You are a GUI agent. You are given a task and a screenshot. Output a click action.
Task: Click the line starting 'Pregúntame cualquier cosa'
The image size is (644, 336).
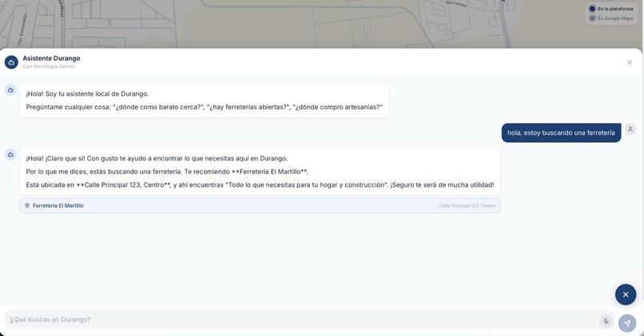click(x=204, y=107)
